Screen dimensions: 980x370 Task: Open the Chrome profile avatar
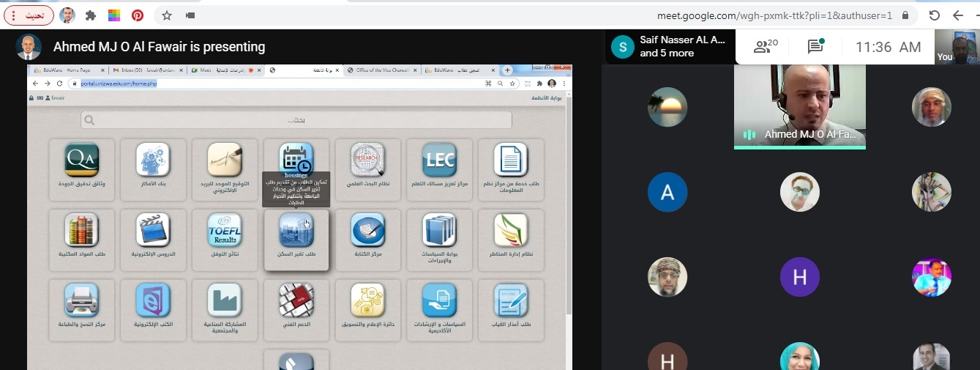67,15
